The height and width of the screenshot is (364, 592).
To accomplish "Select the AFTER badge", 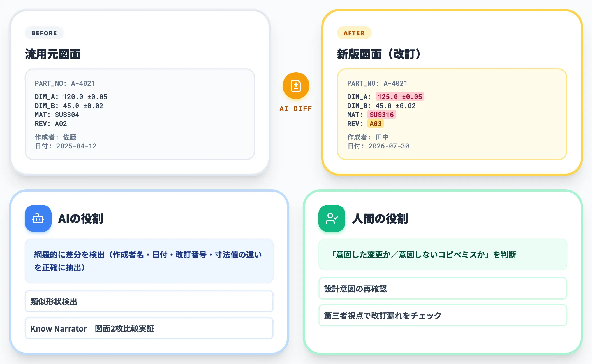I will 354,33.
